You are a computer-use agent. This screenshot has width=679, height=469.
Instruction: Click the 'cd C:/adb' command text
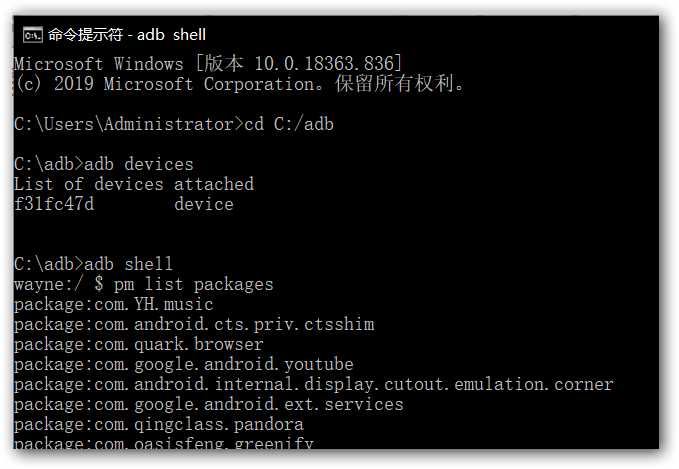tap(289, 124)
